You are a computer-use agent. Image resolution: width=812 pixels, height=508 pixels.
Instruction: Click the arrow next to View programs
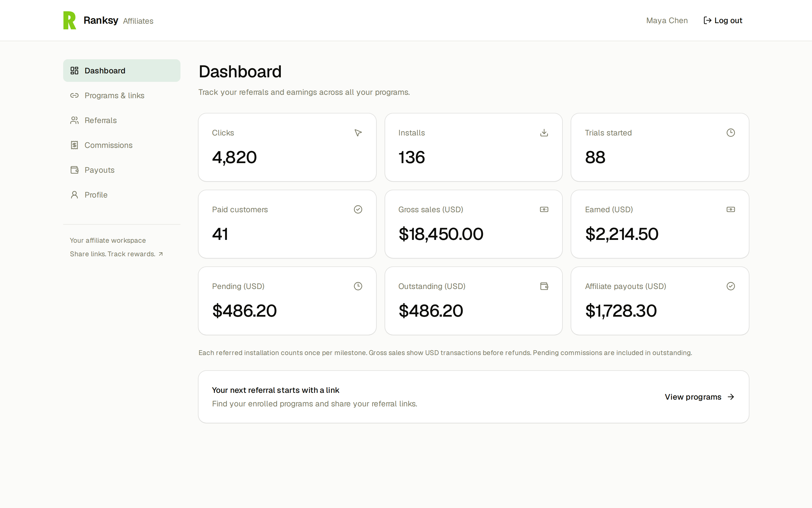731,397
